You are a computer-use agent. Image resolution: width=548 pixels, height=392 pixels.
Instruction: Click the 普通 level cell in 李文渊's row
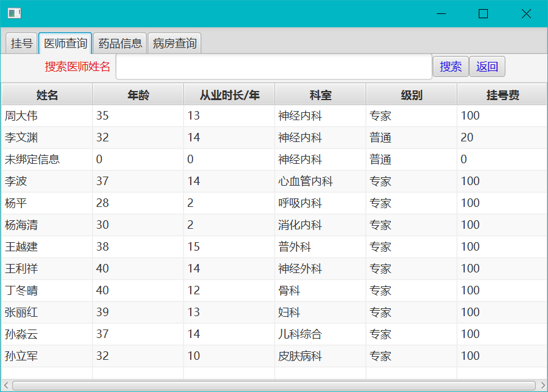411,138
